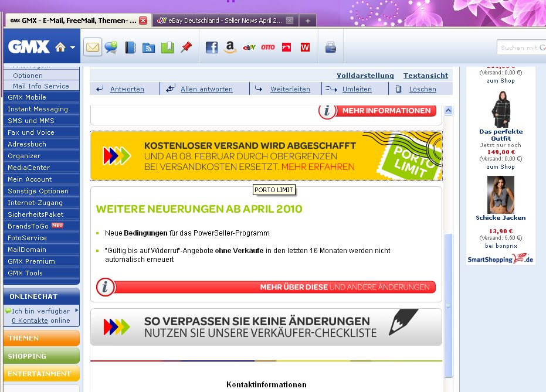This screenshot has height=392, width=546.
Task: Click Löschen to delete the mail
Action: (x=422, y=89)
